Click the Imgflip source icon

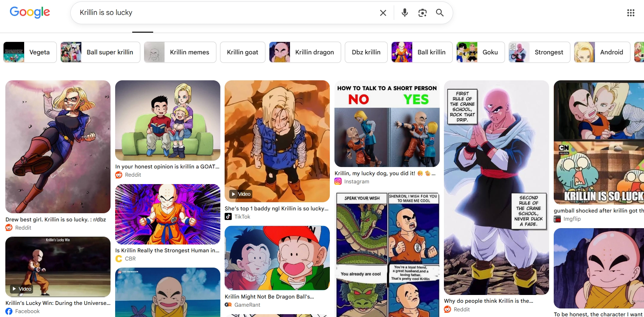tap(557, 219)
